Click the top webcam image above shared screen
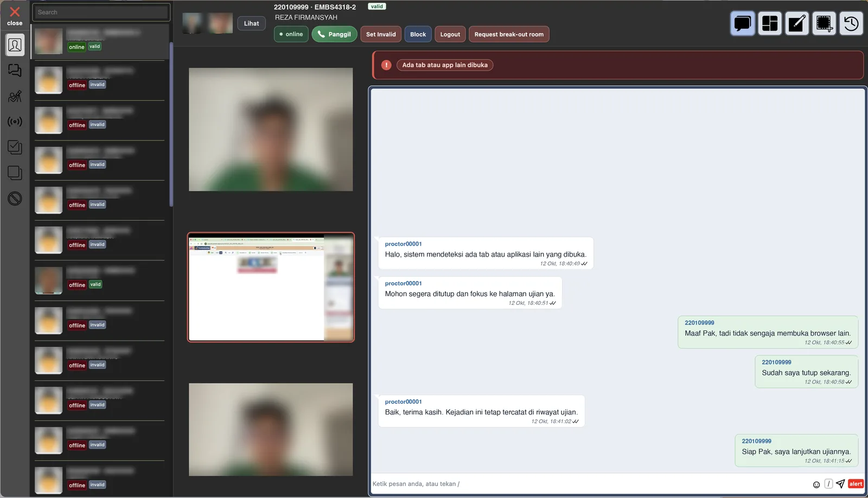This screenshot has width=868, height=498. [x=271, y=129]
